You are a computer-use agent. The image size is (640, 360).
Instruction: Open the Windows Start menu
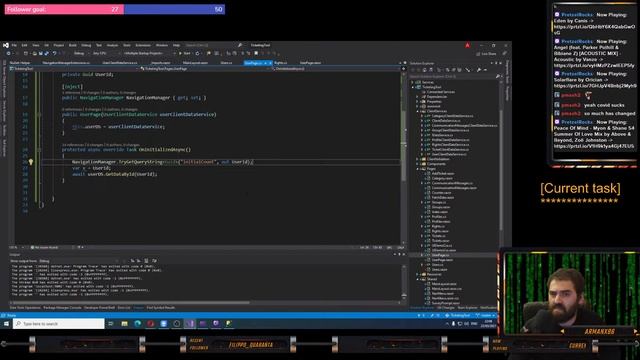[x=6, y=324]
